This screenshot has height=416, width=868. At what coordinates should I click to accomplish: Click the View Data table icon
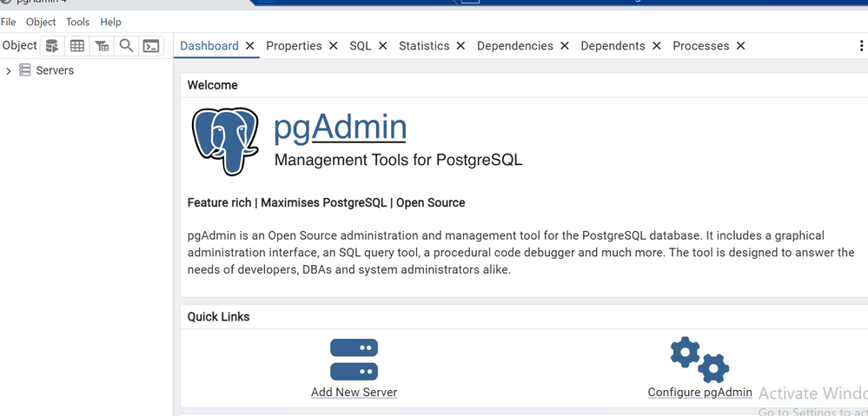pos(77,46)
